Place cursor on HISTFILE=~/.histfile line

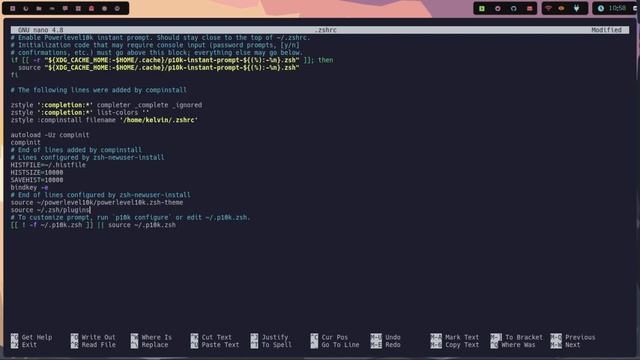coord(48,165)
